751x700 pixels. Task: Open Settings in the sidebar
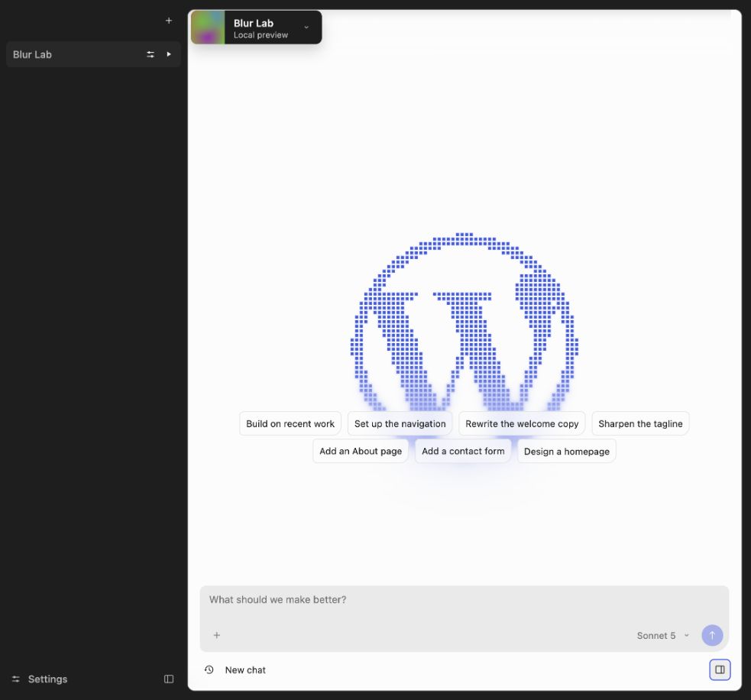(40, 679)
